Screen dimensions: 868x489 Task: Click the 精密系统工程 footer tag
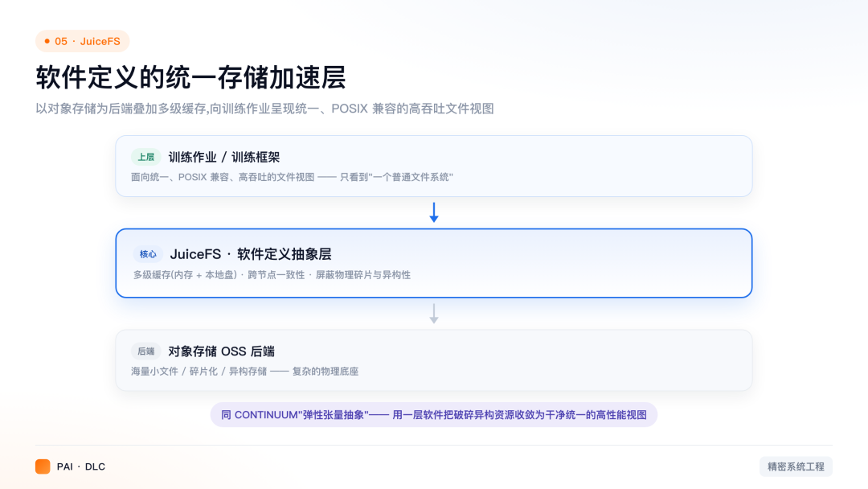tap(796, 466)
